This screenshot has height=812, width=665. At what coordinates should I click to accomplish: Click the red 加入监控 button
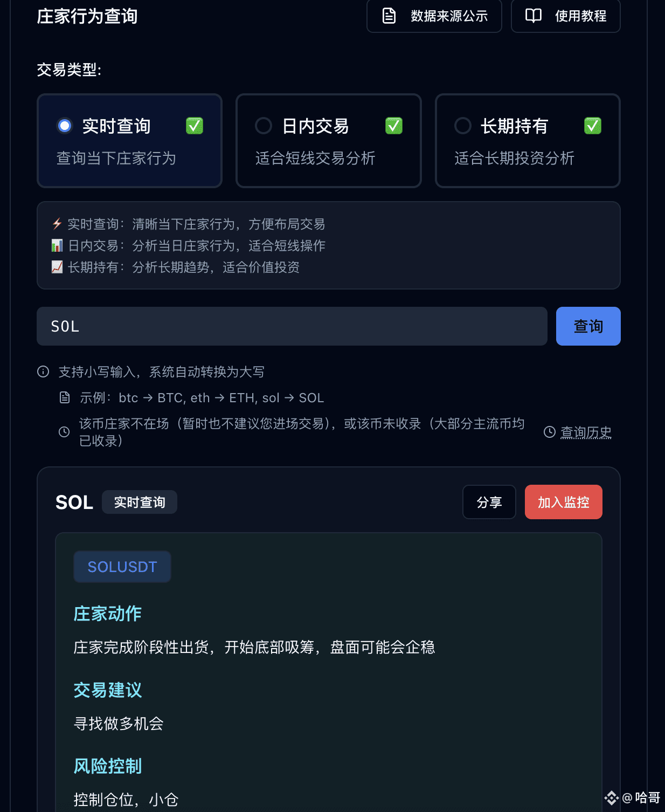click(564, 502)
